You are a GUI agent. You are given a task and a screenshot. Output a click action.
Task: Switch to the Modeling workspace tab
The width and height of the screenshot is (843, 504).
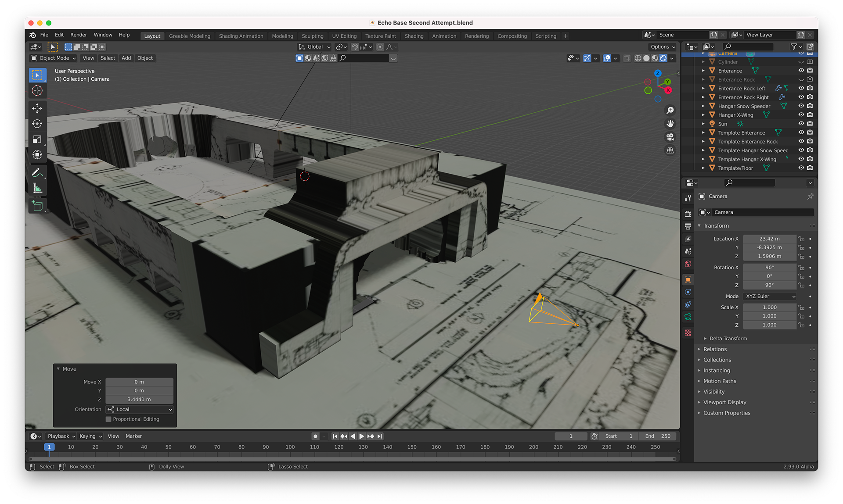pos(282,36)
